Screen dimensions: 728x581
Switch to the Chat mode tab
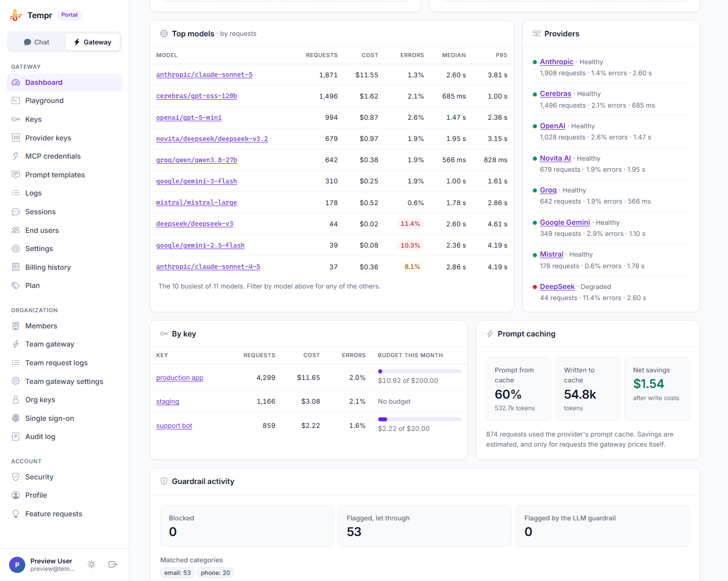pos(36,42)
